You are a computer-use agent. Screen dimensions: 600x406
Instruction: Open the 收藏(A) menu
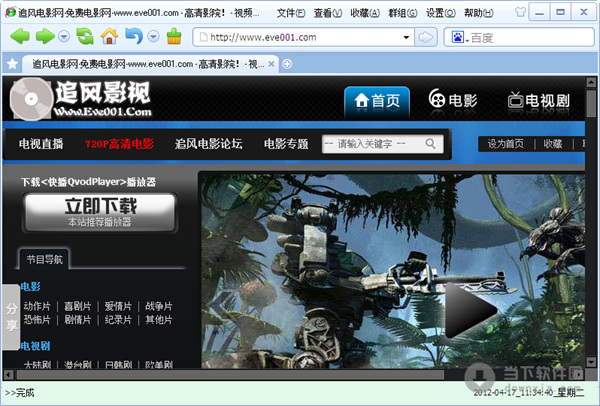click(364, 13)
